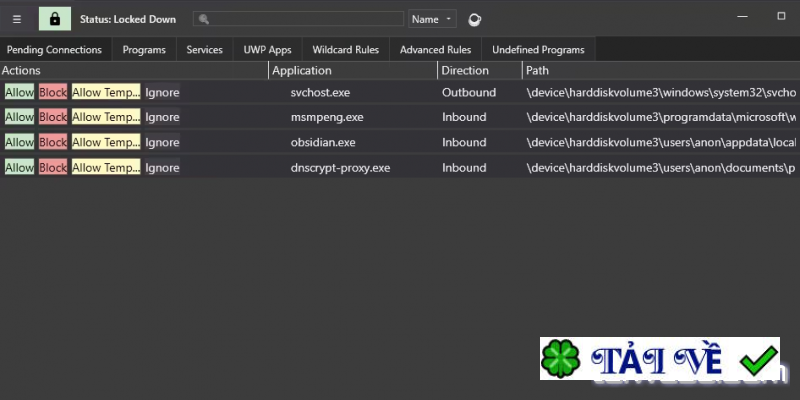This screenshot has height=400, width=800.
Task: Click Inbound direction for dnscrypt-proxy.exe
Action: click(x=464, y=167)
